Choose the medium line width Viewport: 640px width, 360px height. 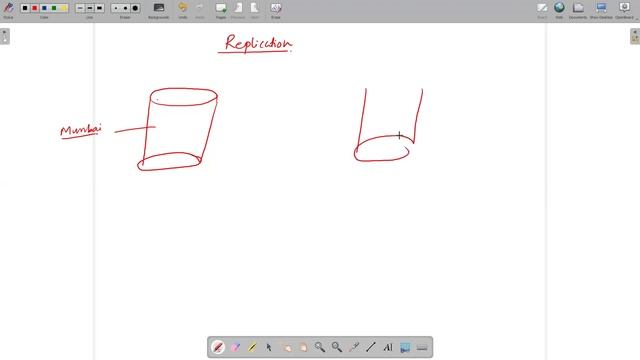pyautogui.click(x=90, y=8)
